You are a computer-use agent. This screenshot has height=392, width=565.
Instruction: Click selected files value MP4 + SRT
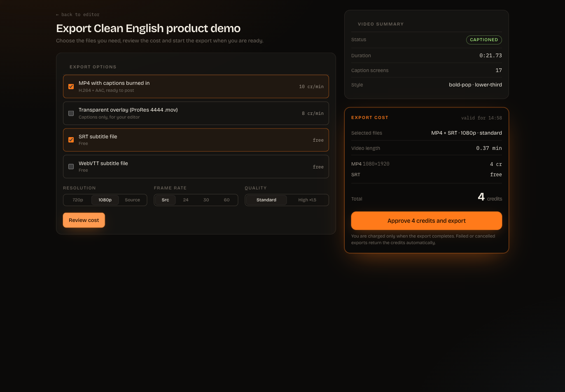467,133
